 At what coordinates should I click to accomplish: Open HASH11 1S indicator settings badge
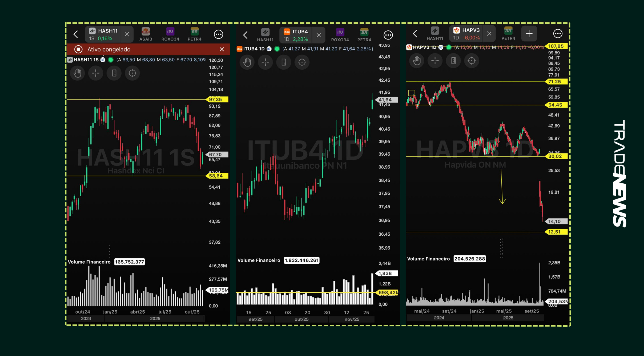(103, 60)
